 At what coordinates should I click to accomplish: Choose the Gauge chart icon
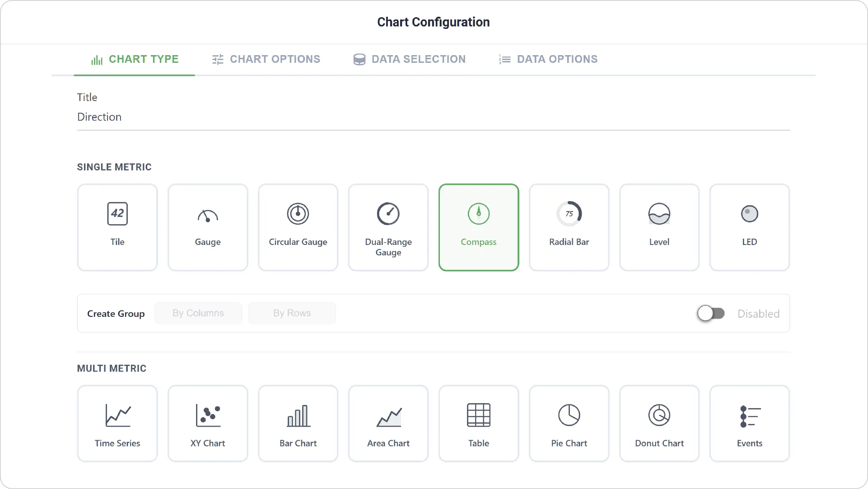click(208, 227)
